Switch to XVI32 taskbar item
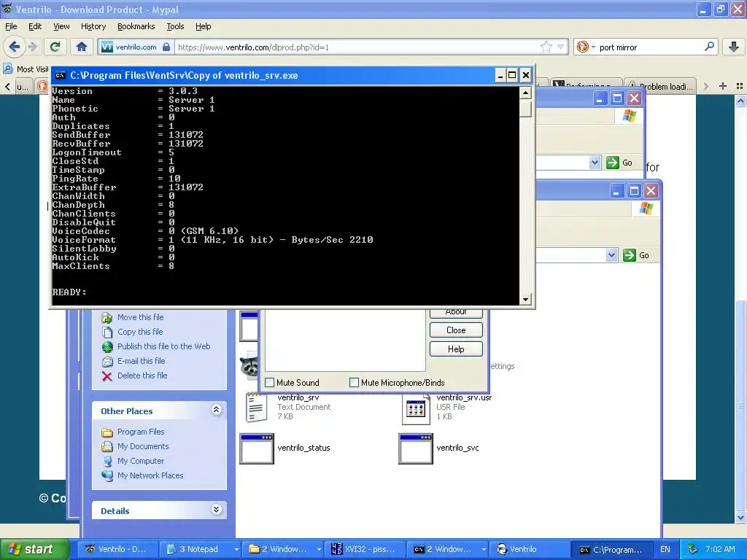The image size is (747, 560). point(365,550)
